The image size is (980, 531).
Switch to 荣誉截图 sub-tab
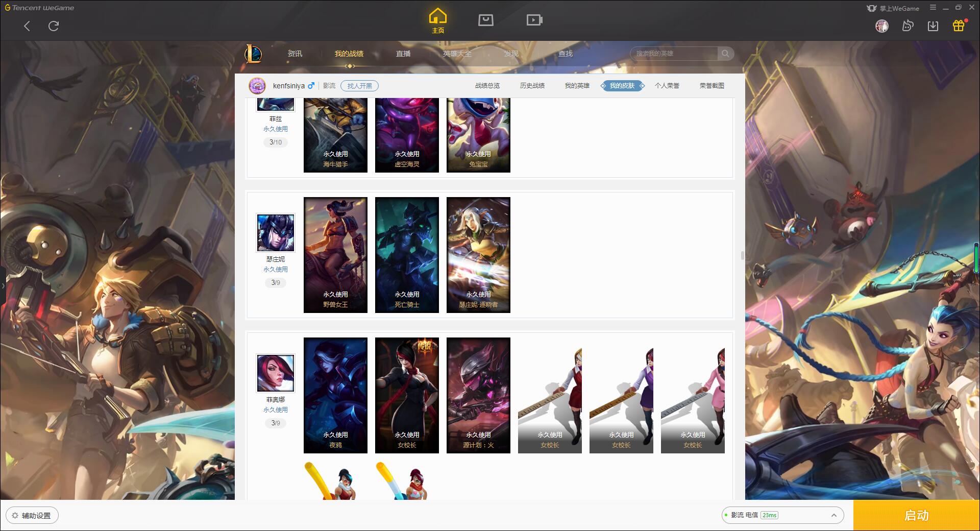coord(712,86)
